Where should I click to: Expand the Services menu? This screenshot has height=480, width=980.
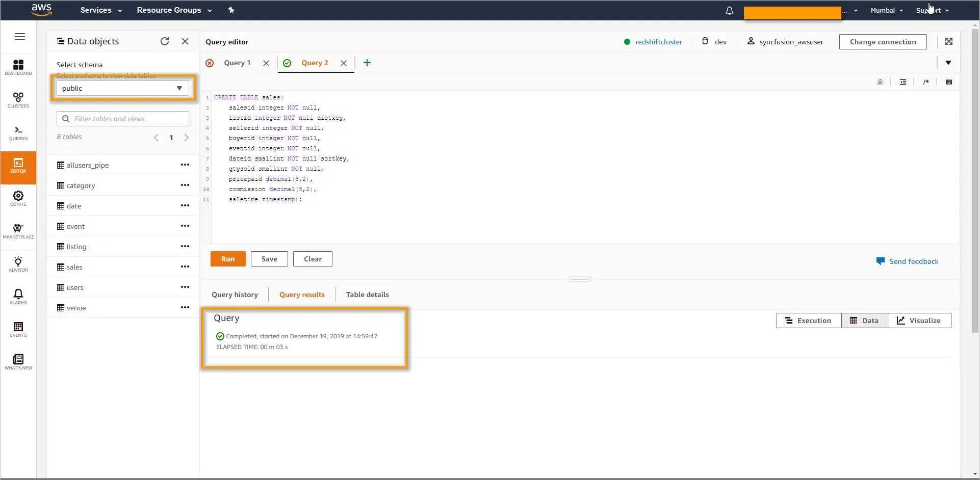click(x=101, y=10)
